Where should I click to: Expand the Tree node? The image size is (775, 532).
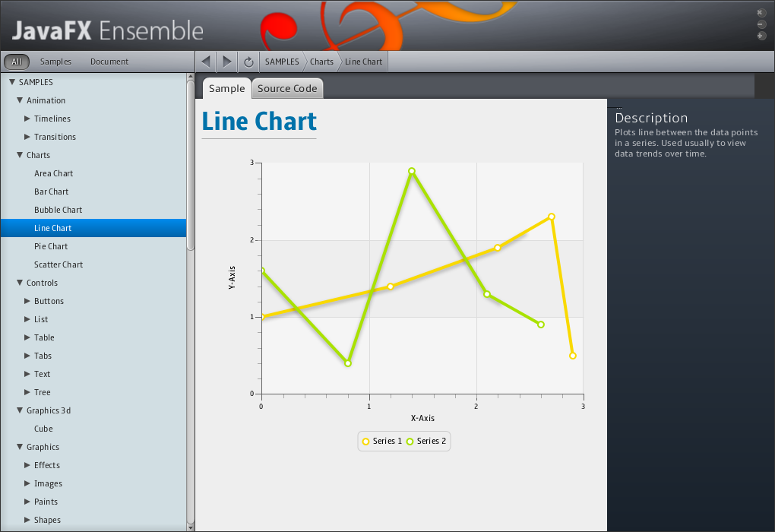point(27,393)
